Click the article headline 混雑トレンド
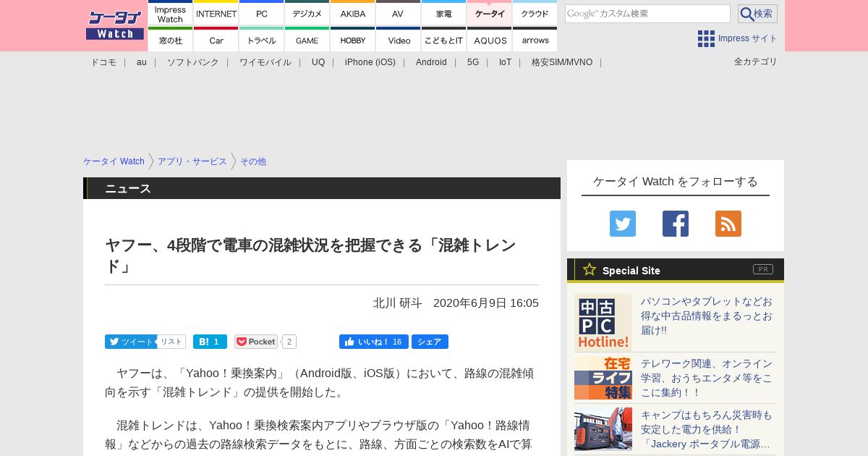The image size is (868, 456). (x=310, y=256)
